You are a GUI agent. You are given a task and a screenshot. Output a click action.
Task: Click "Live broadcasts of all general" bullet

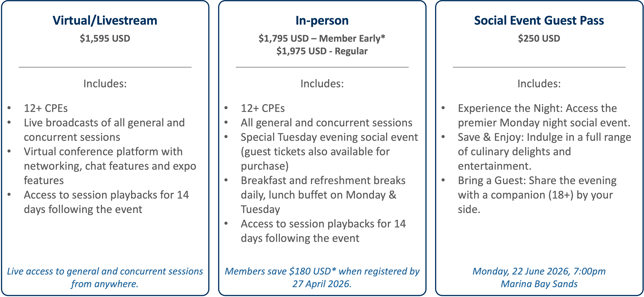(x=104, y=123)
